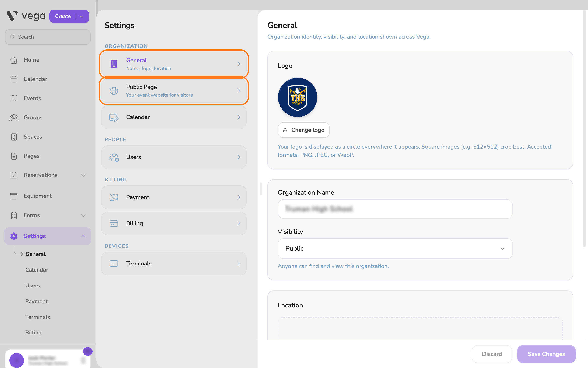Click the search magnifier icon
This screenshot has height=368, width=588.
pos(12,37)
